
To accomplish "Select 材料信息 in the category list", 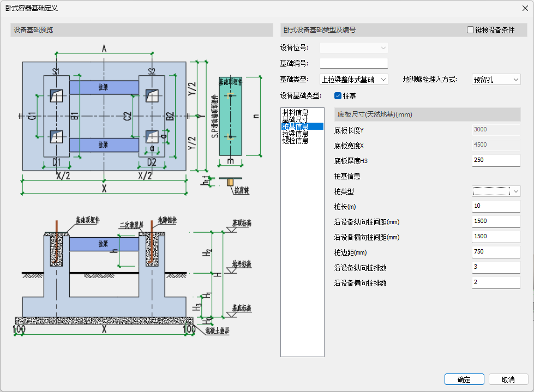I will pos(295,112).
